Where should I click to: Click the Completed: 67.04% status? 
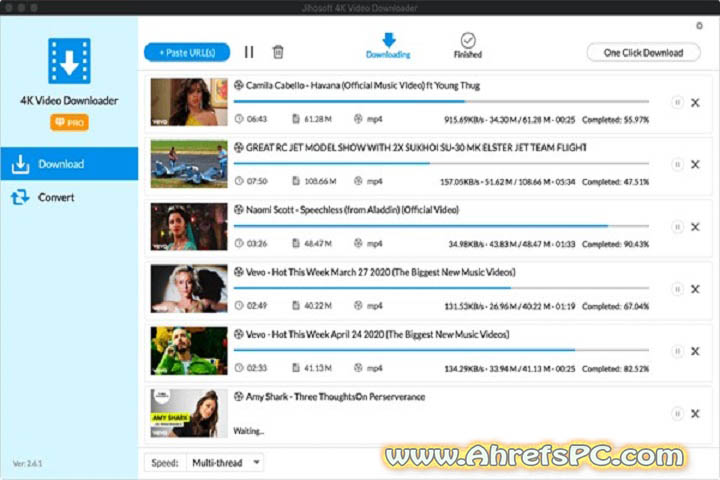(x=616, y=306)
